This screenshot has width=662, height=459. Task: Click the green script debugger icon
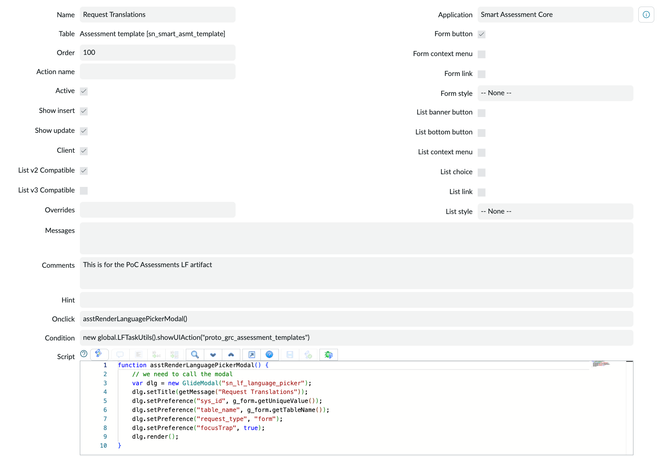(328, 355)
